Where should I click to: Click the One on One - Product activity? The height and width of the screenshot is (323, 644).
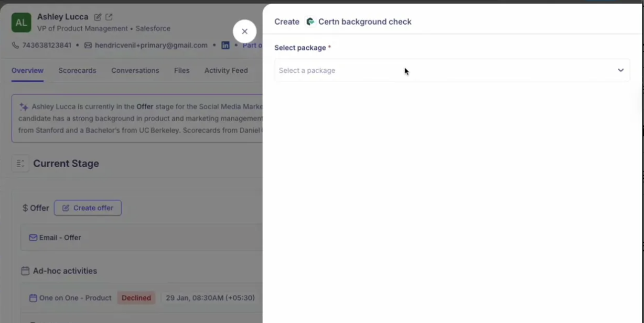pyautogui.click(x=75, y=298)
